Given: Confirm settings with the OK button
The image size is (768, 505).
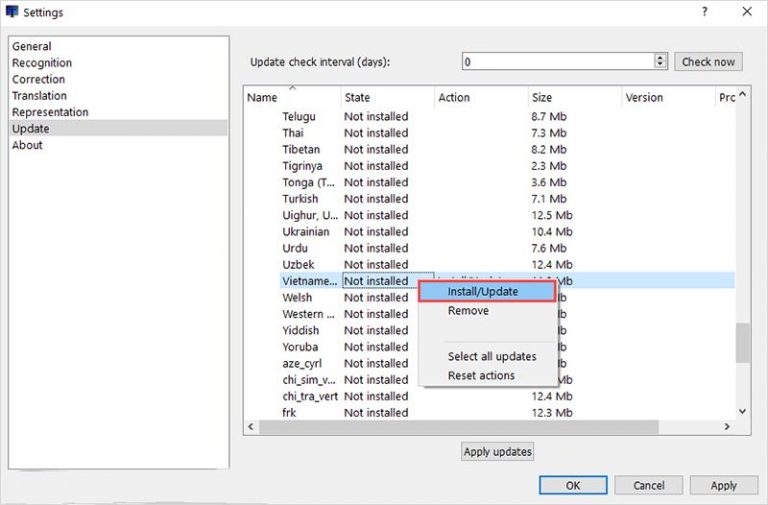Looking at the screenshot, I should click(x=573, y=485).
